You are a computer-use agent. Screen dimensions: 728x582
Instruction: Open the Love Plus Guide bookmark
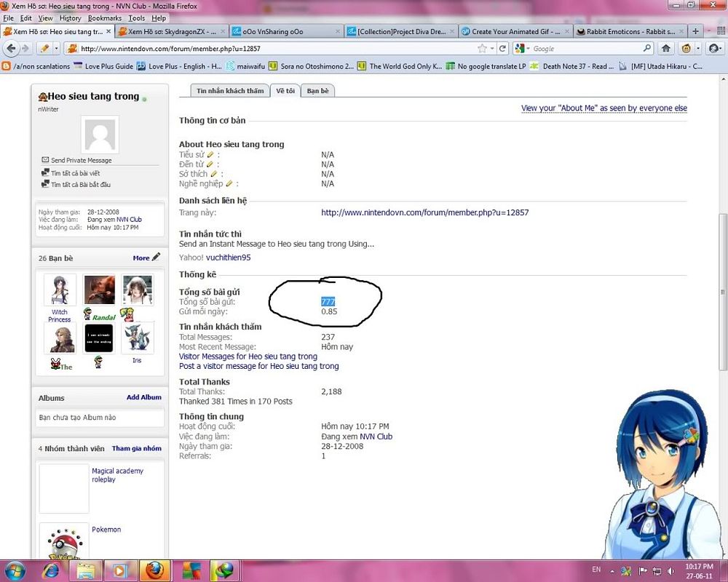click(103, 66)
